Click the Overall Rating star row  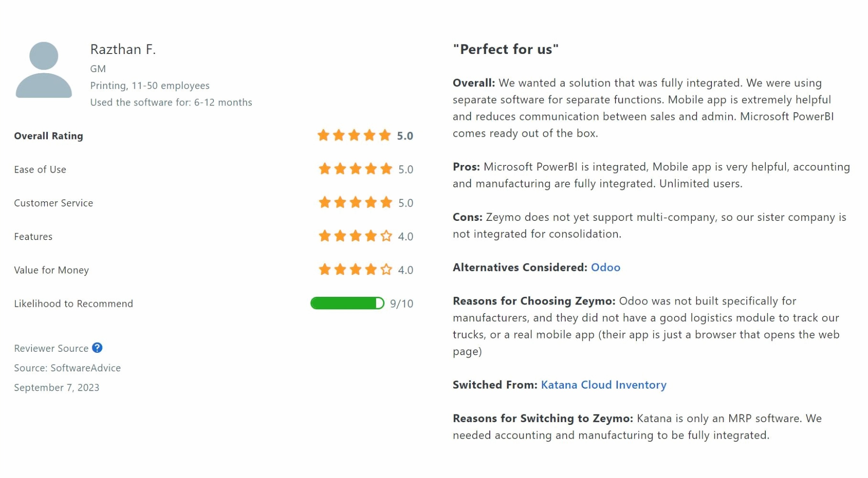tap(354, 135)
